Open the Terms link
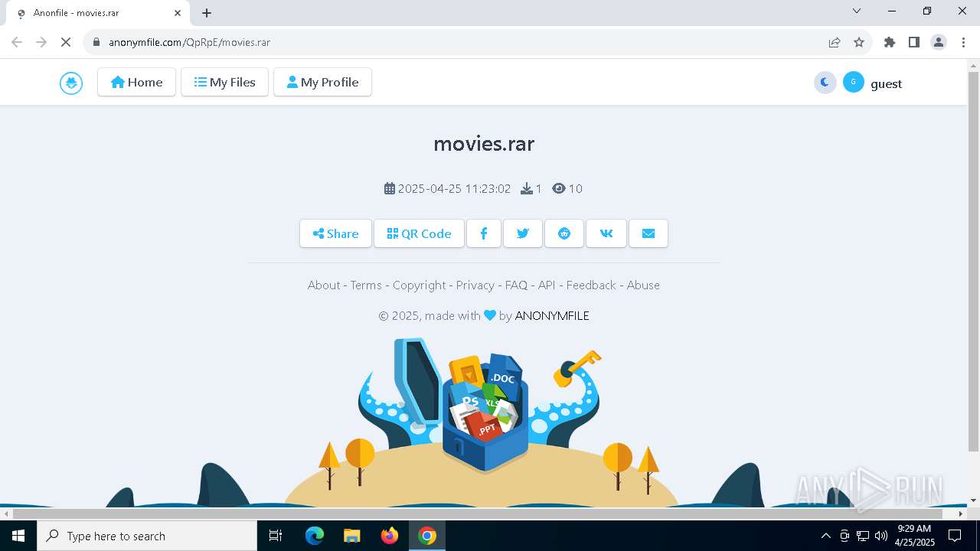 click(366, 285)
